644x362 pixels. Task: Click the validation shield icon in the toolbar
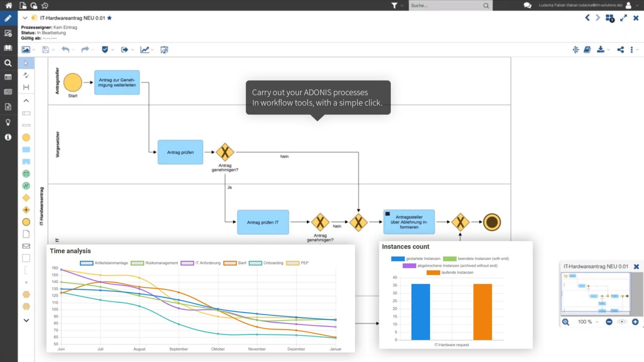pyautogui.click(x=105, y=49)
